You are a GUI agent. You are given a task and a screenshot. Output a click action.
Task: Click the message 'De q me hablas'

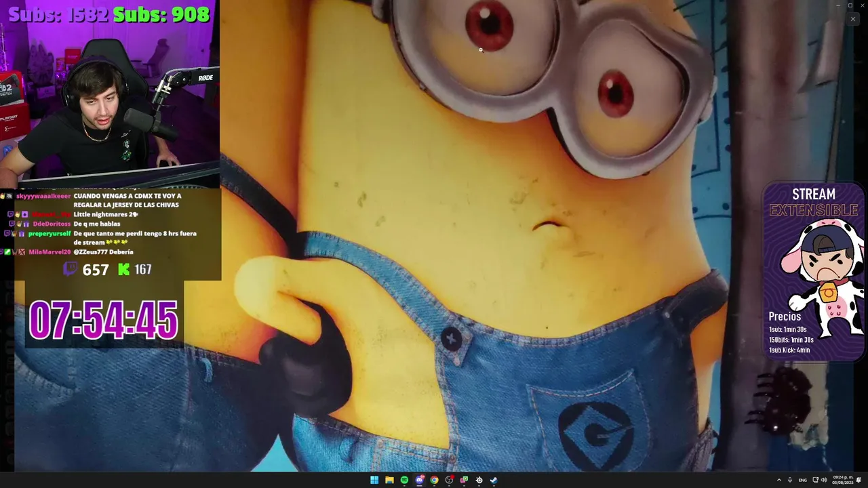click(x=97, y=224)
